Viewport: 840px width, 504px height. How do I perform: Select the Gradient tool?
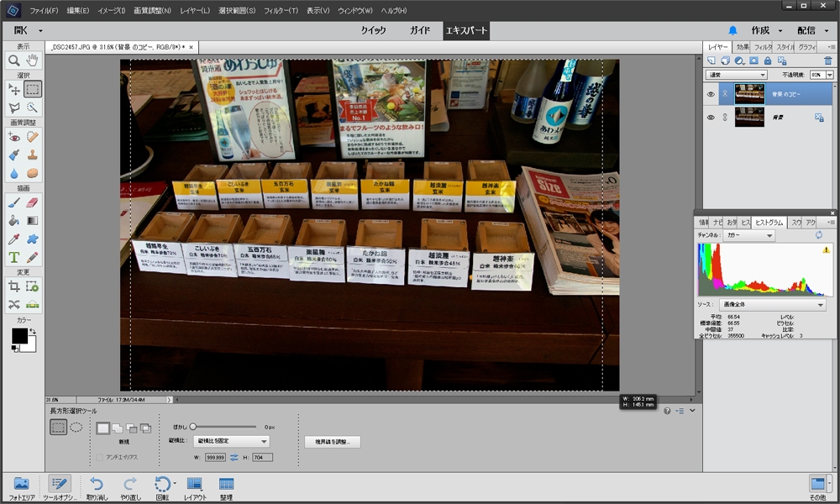point(32,221)
